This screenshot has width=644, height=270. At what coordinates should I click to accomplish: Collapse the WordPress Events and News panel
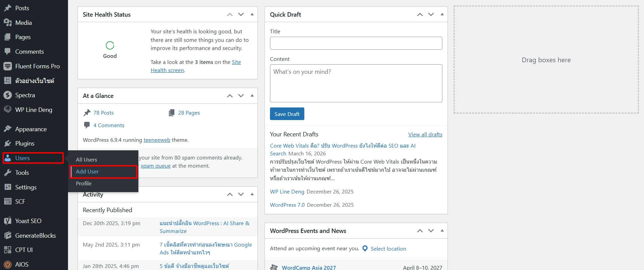(442, 231)
